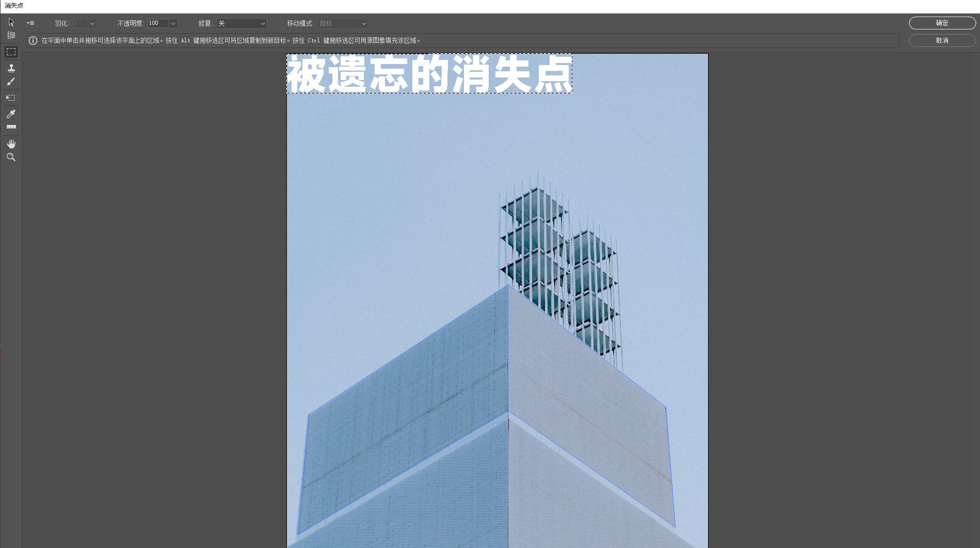This screenshot has height=548, width=980.
Task: Open the 移动模式 (Move Mode) dropdown
Action: pos(342,24)
